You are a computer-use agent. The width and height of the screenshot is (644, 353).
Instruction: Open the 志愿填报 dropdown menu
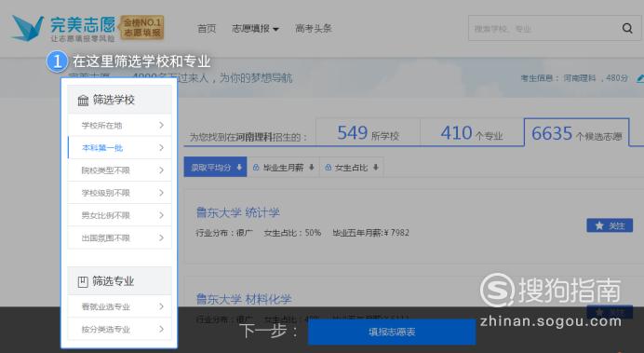pyautogui.click(x=255, y=28)
